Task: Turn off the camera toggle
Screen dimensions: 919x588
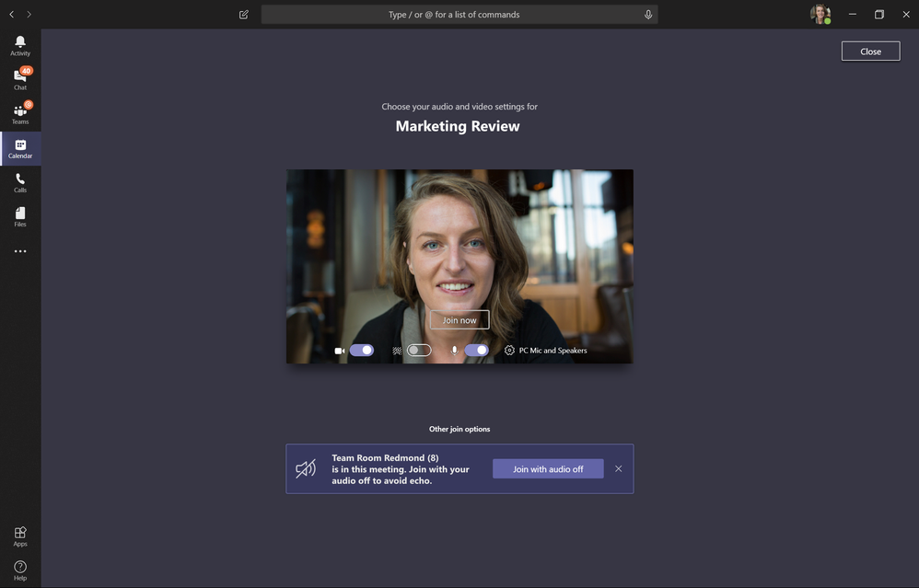Action: point(362,351)
